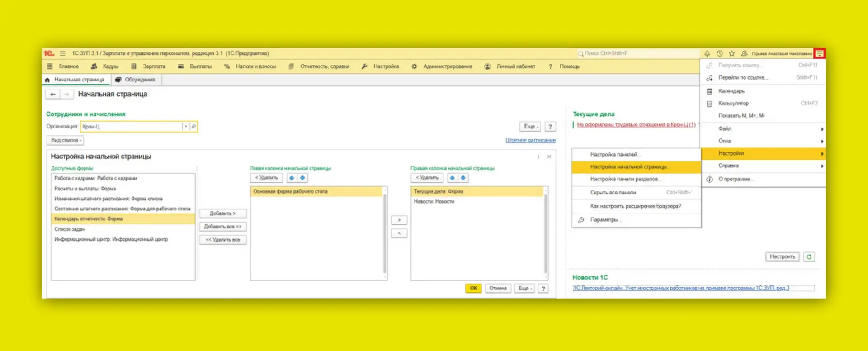
Task: Move right column item up with blue arrow
Action: [452, 178]
